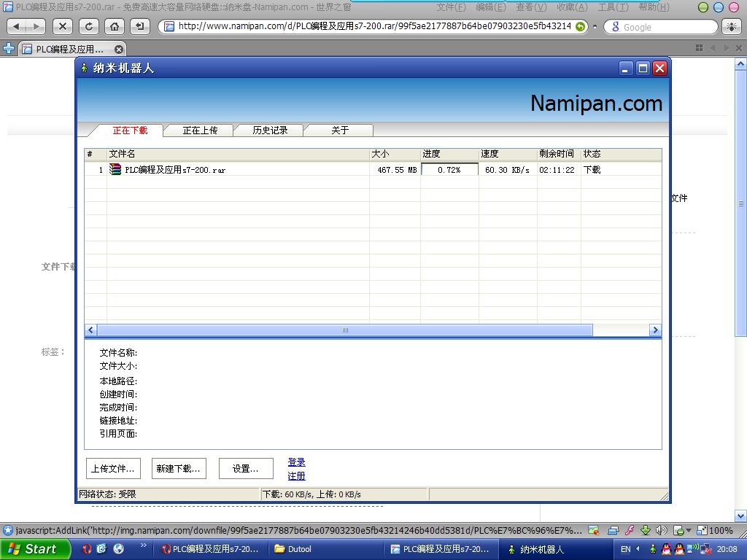Reload the page with the refresh icon
The image size is (747, 560).
[x=88, y=27]
